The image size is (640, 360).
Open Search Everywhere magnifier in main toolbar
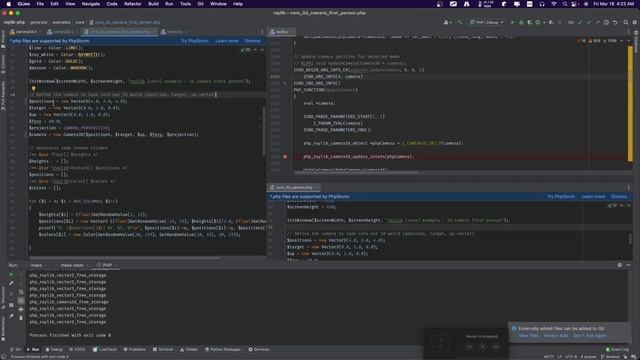coord(625,22)
